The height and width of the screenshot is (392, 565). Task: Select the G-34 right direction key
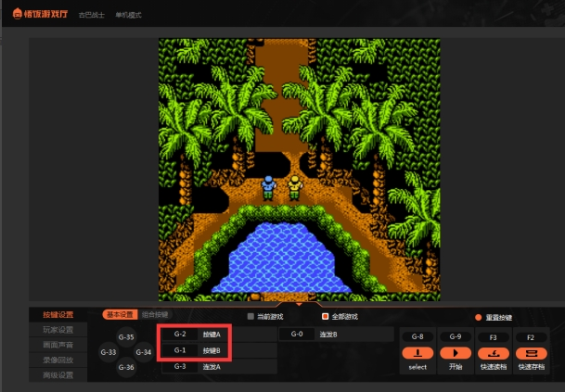tap(143, 352)
